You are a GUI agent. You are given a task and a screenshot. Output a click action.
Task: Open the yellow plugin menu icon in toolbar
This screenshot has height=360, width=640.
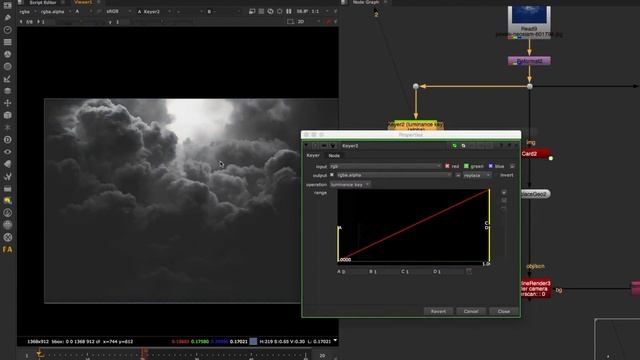pyautogui.click(x=7, y=200)
